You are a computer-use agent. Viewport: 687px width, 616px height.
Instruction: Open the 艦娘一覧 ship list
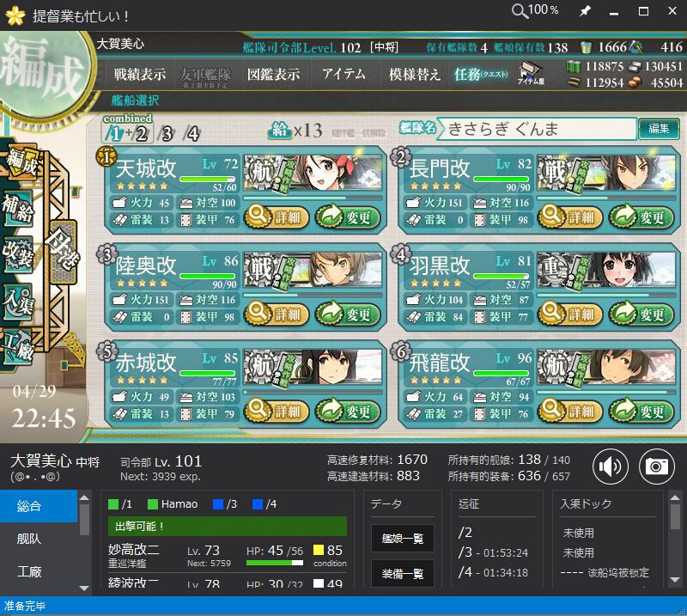pos(402,538)
